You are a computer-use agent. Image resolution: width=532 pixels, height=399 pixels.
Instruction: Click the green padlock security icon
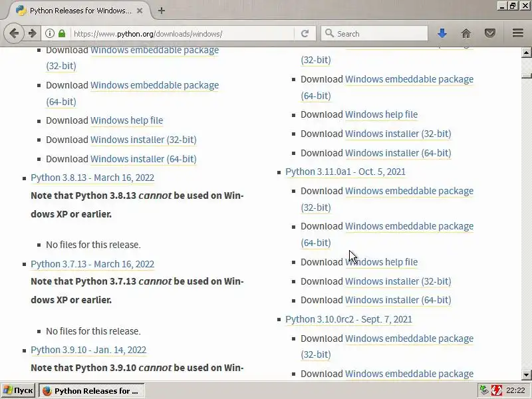coord(62,33)
